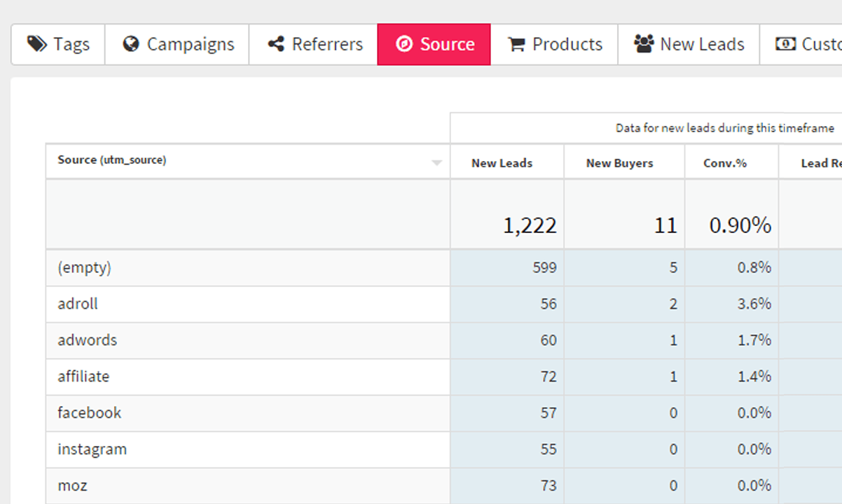
Task: Switch to the Campaigns tab
Action: coord(177,44)
